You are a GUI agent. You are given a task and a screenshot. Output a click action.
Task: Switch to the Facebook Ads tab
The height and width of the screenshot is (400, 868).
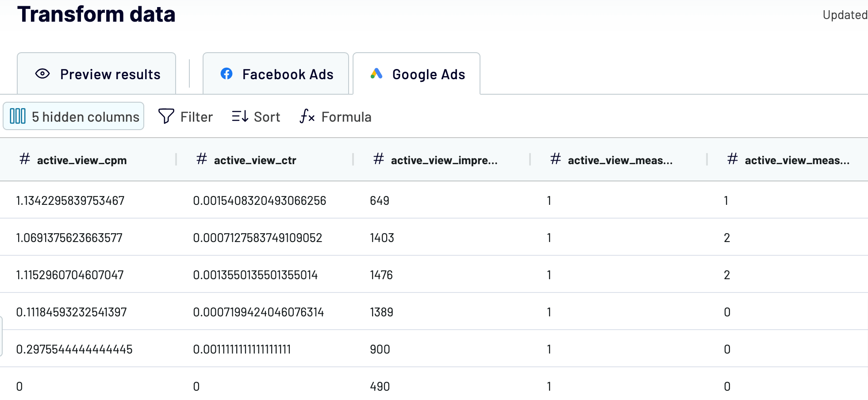point(288,74)
